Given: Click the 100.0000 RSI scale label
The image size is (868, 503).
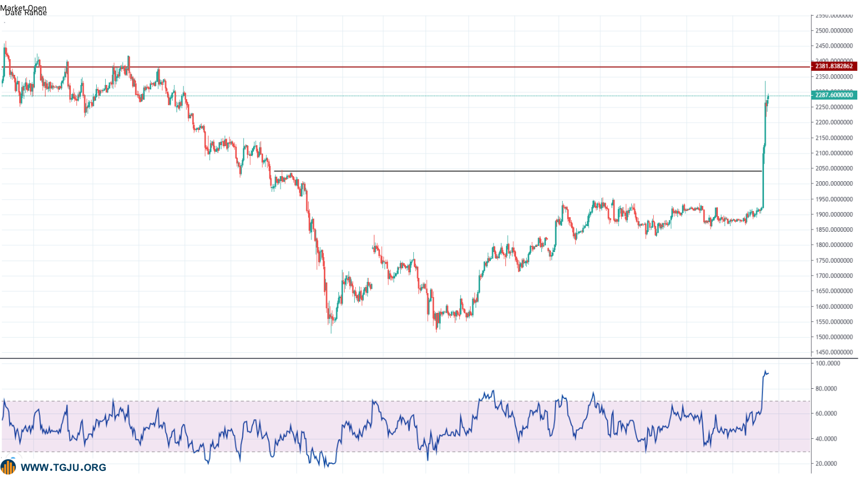Looking at the screenshot, I should click(828, 363).
